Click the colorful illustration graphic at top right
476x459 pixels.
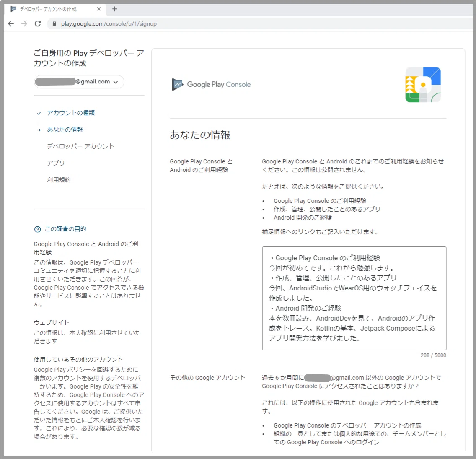coord(423,85)
